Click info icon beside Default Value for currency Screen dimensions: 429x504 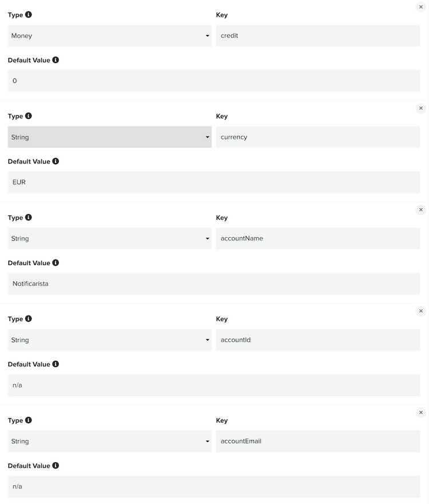pos(55,161)
